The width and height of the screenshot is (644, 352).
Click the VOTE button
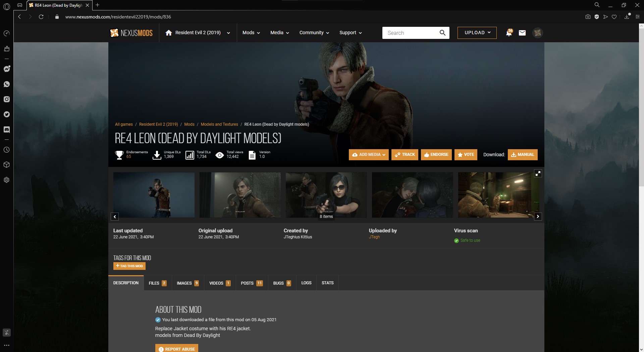tap(466, 155)
